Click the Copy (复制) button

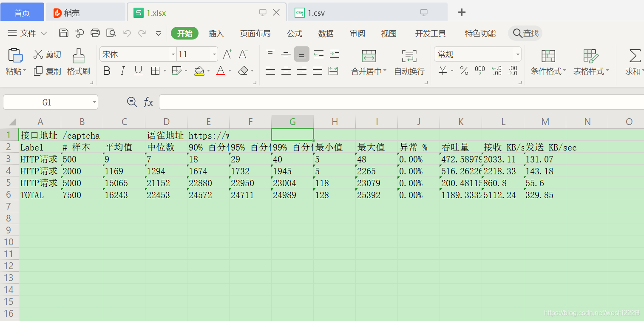[47, 71]
